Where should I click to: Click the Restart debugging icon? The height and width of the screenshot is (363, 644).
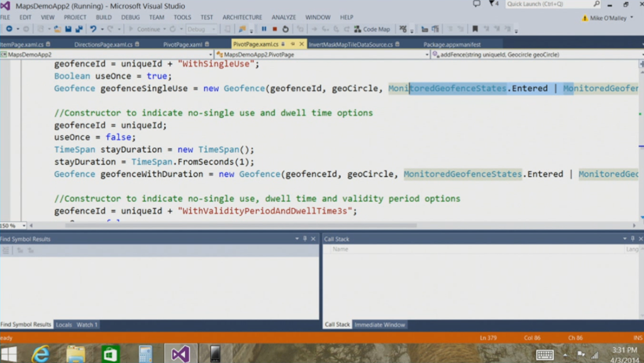pyautogui.click(x=286, y=29)
